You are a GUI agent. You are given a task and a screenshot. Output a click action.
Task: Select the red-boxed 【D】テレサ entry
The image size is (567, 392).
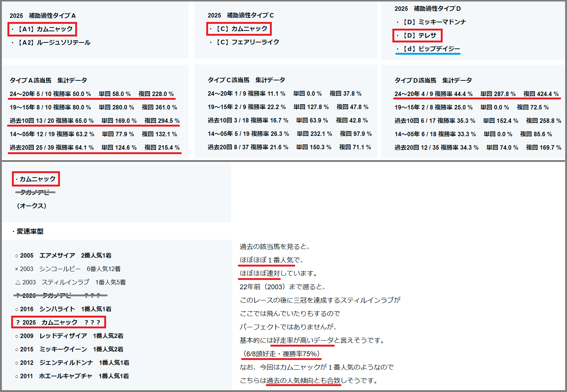click(417, 35)
